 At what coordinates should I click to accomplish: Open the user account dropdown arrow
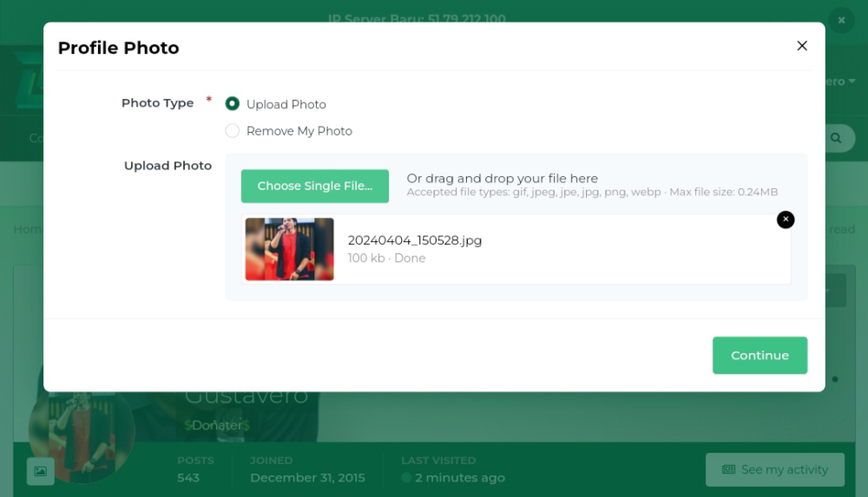pyautogui.click(x=852, y=82)
